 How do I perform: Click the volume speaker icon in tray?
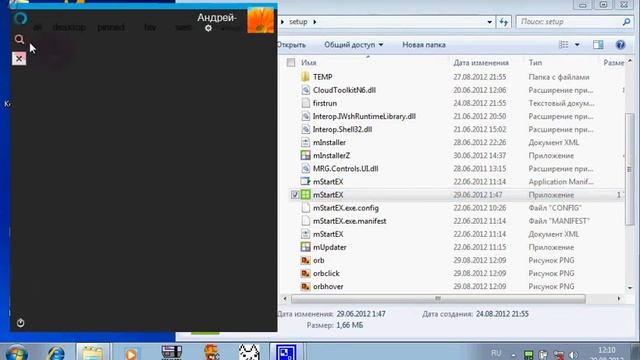click(573, 355)
